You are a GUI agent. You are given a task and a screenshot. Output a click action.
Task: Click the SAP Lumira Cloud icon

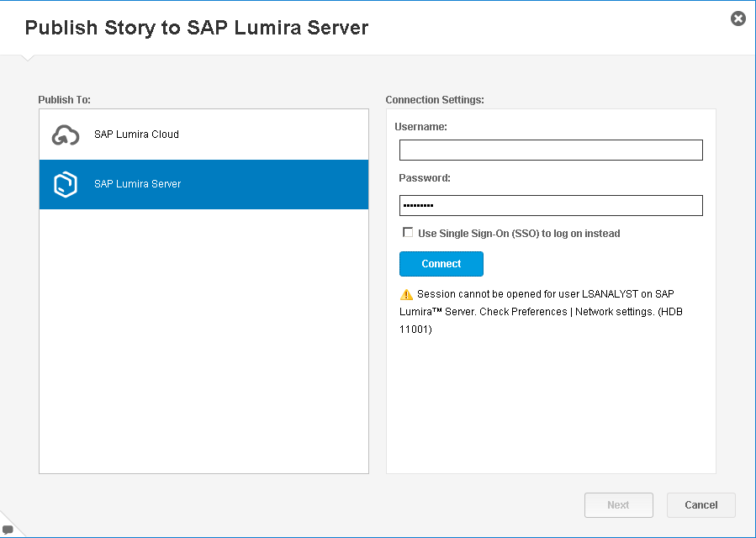(66, 135)
